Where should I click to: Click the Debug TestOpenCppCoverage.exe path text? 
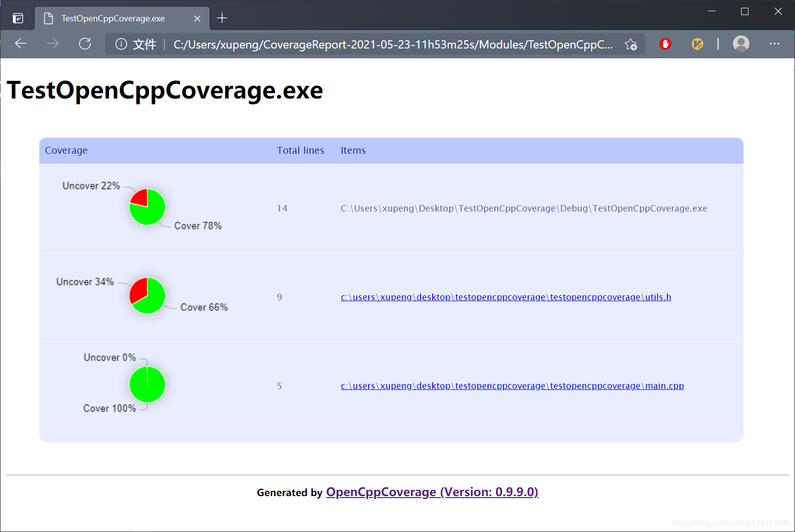[524, 209]
